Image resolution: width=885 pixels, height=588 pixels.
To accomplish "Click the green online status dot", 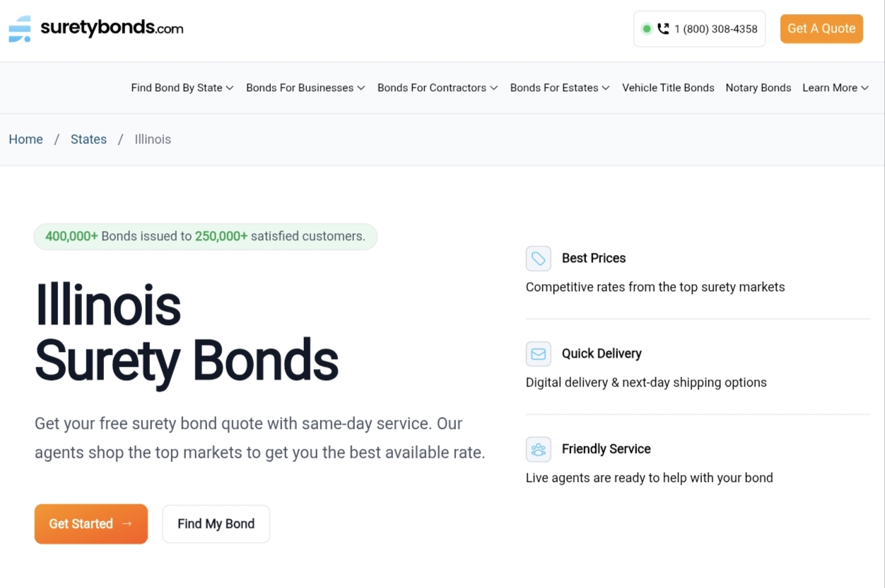I will click(646, 29).
